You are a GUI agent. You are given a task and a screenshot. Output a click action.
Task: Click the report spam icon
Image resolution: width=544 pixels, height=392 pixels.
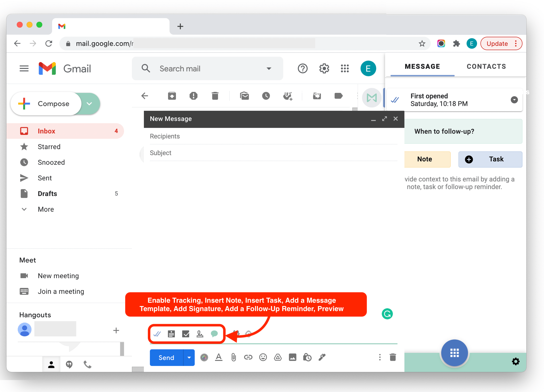pyautogui.click(x=193, y=96)
